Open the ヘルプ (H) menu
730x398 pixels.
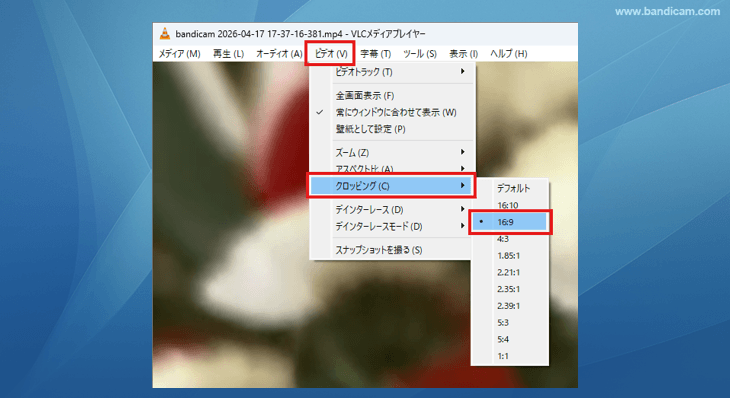[508, 54]
